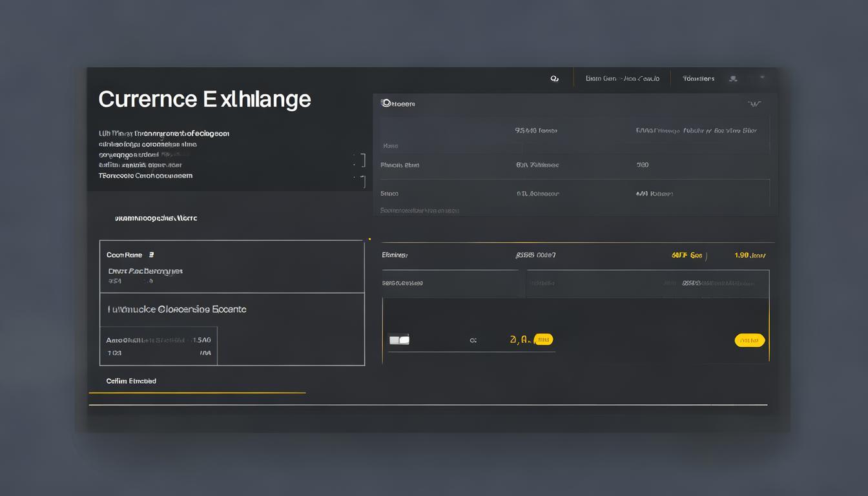The height and width of the screenshot is (496, 868).
Task: Click the search icon in top bar
Action: (554, 79)
